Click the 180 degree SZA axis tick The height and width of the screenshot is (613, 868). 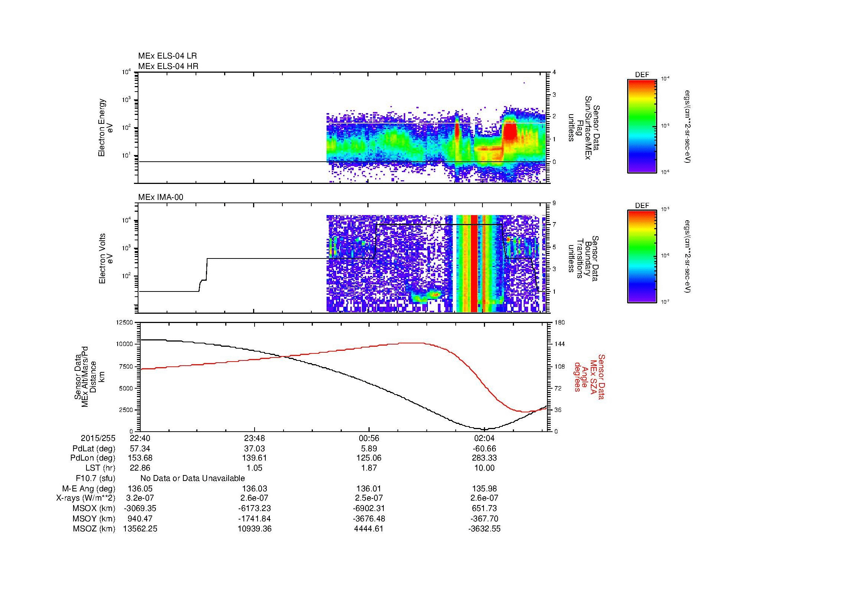[559, 322]
